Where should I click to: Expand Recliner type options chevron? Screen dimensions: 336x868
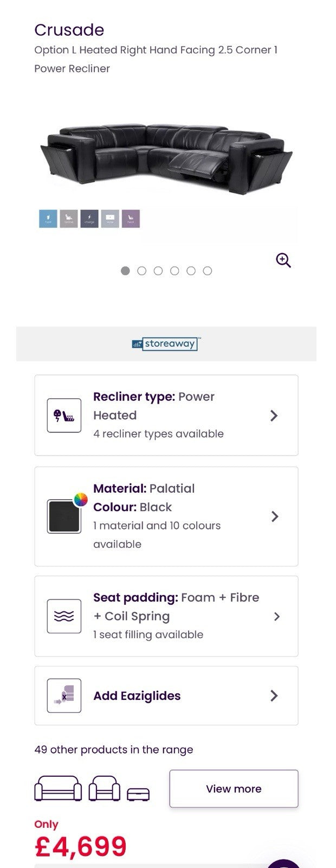coord(274,416)
